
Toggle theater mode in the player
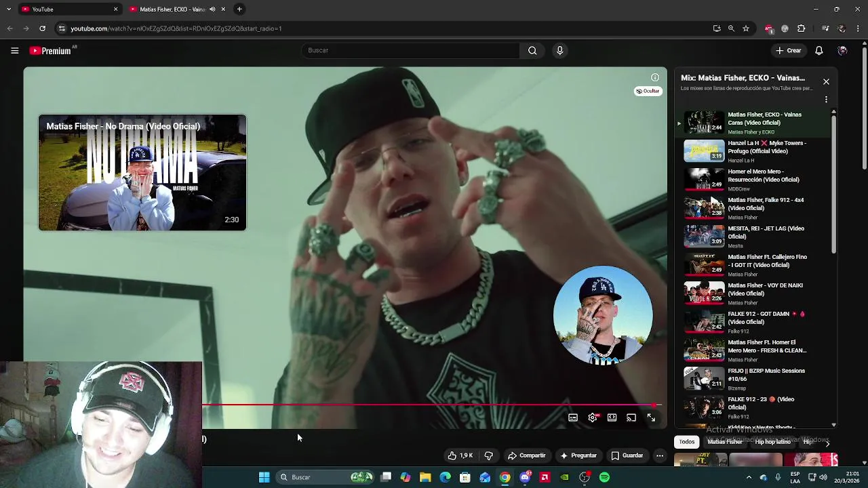click(x=612, y=418)
